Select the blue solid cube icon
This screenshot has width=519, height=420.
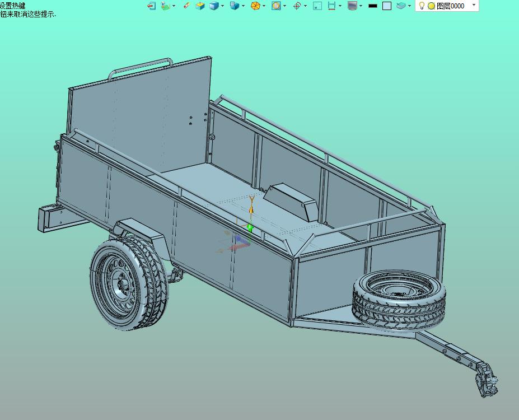coord(214,6)
